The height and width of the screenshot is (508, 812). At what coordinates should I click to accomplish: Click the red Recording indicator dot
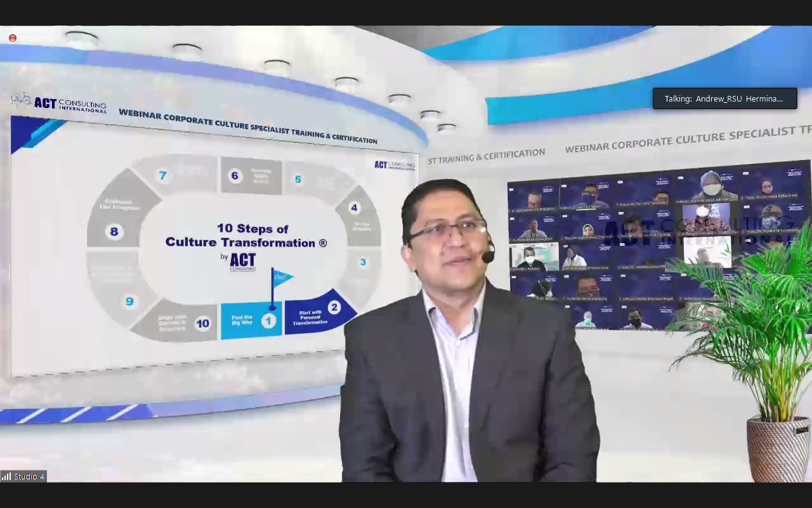point(13,38)
